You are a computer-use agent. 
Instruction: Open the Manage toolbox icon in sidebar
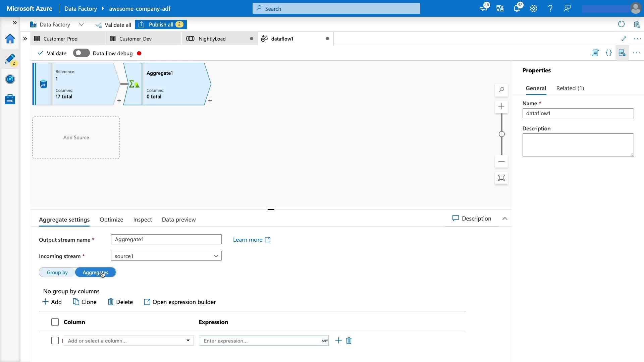pos(10,100)
